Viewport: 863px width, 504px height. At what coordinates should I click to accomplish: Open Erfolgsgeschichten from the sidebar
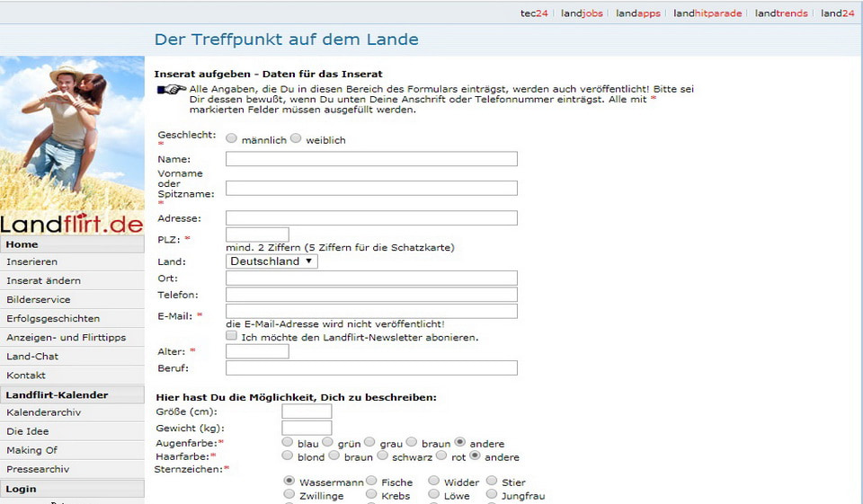point(53,319)
